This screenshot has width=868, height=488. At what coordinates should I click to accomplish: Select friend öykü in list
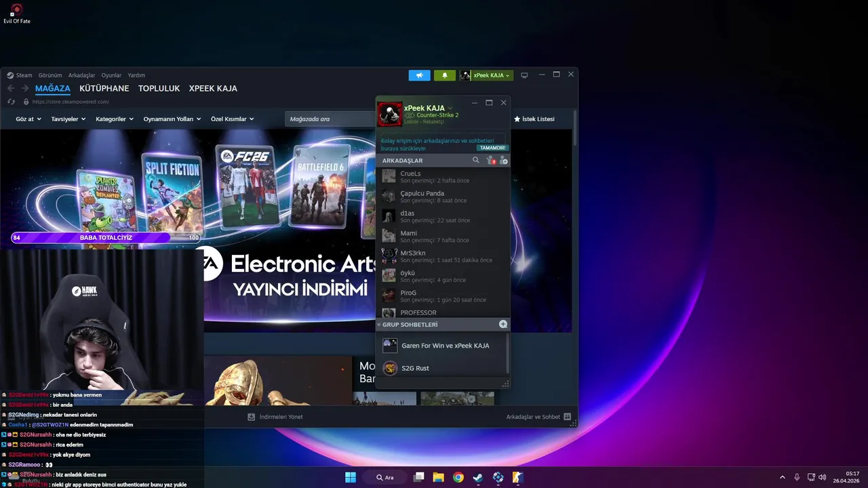443,276
